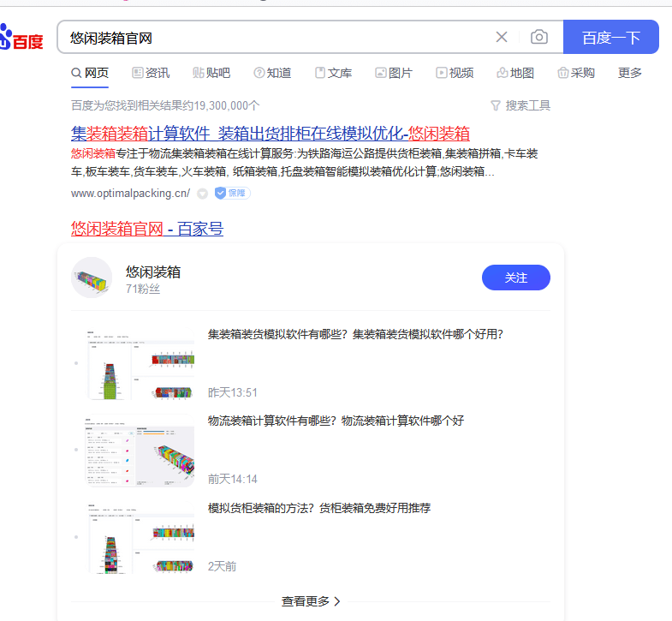This screenshot has width=672, height=621.
Task: Open the 视频 tab
Action: (455, 73)
